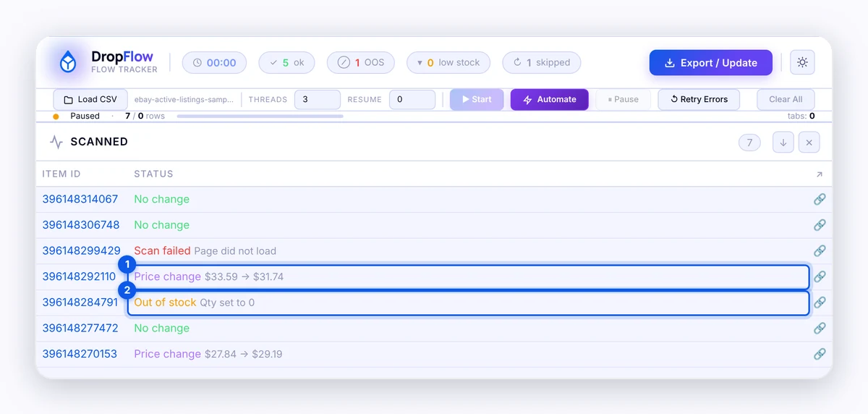This screenshot has width=868, height=414.
Task: Click the loaded file name ebay-active-listings-samp...
Action: 184,99
